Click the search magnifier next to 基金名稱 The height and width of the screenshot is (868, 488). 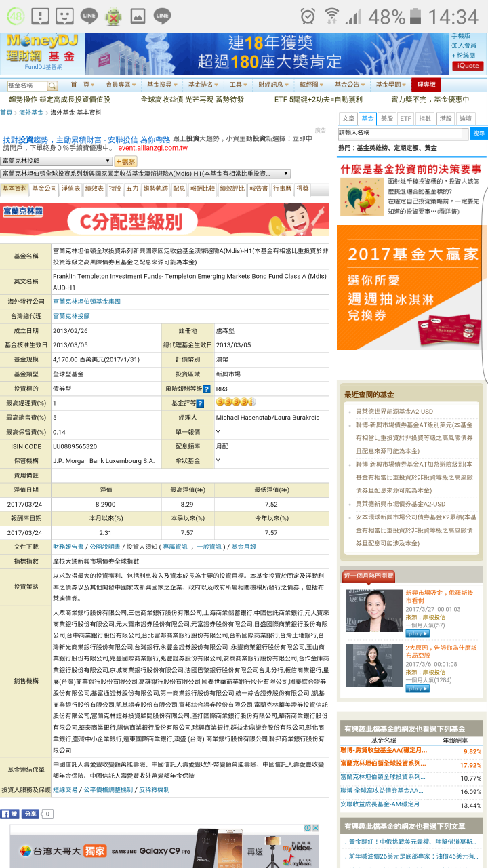(x=52, y=86)
